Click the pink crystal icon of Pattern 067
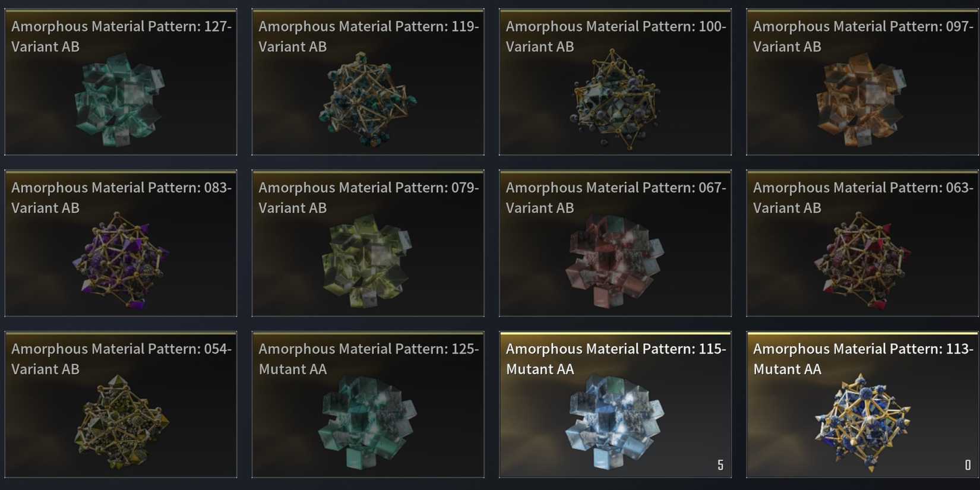 [615, 261]
